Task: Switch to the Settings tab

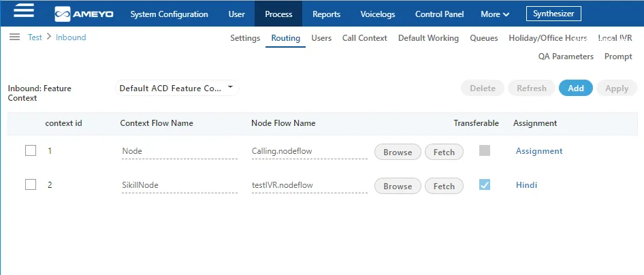Action: (245, 38)
